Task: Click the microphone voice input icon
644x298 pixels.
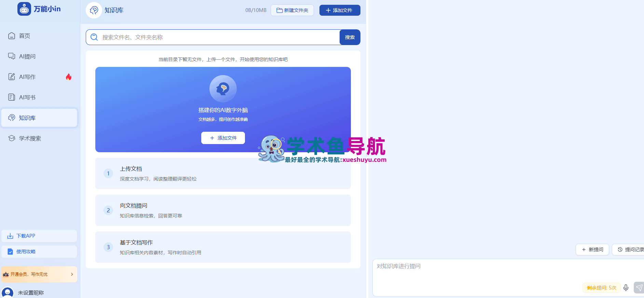Action: tap(626, 288)
